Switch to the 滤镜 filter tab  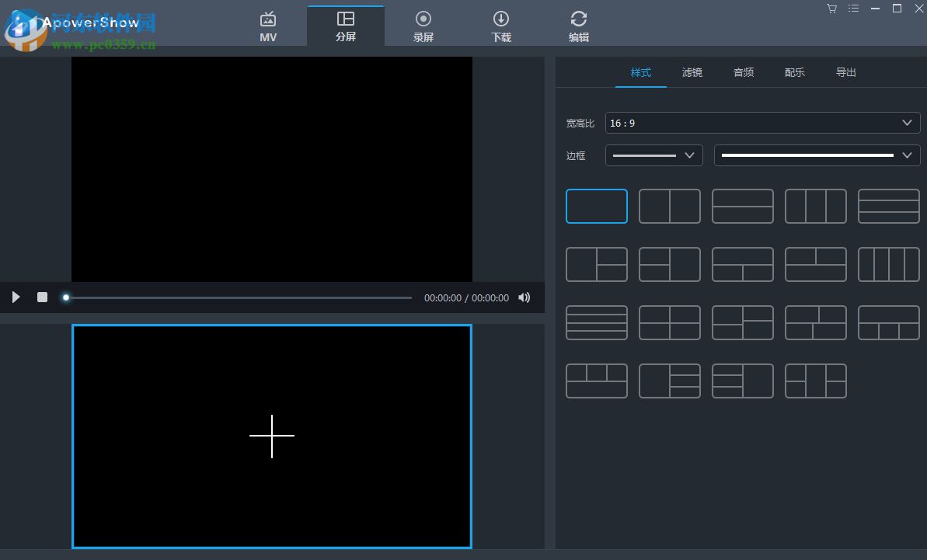coord(692,72)
